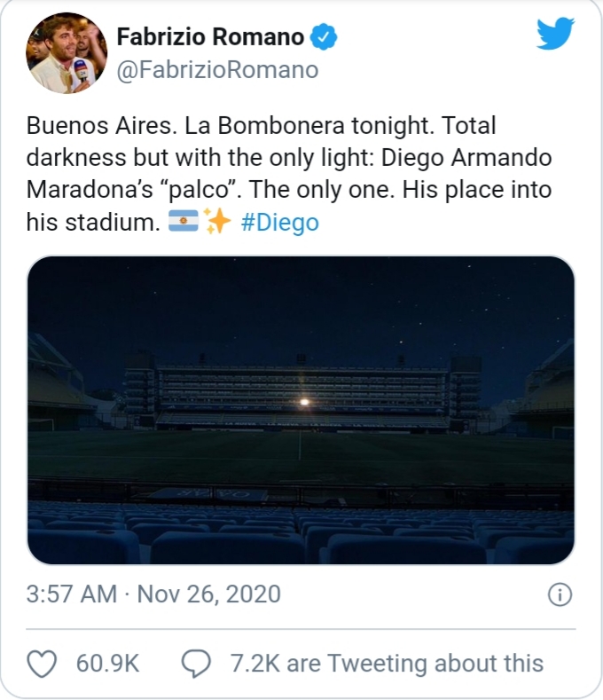This screenshot has height=700, width=603.
Task: Click the reply speech bubble icon
Action: [196, 662]
